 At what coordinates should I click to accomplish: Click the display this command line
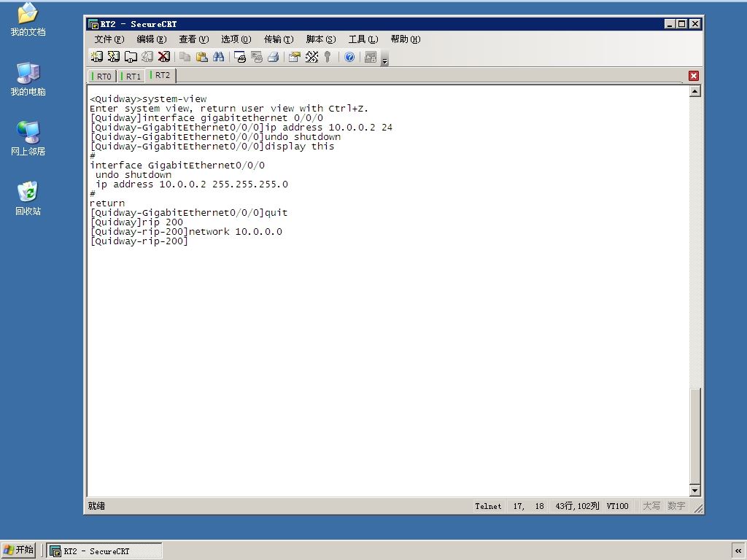click(212, 146)
